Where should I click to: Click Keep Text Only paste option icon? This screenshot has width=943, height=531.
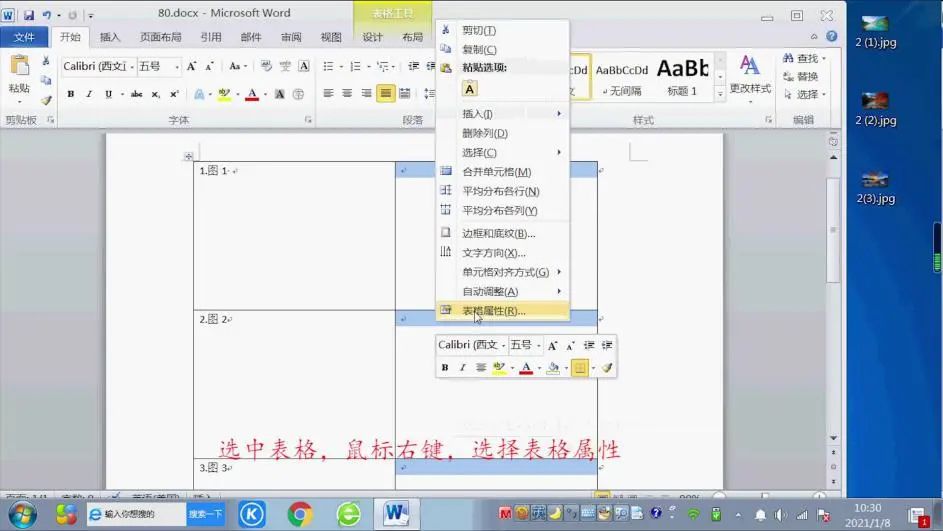(470, 89)
